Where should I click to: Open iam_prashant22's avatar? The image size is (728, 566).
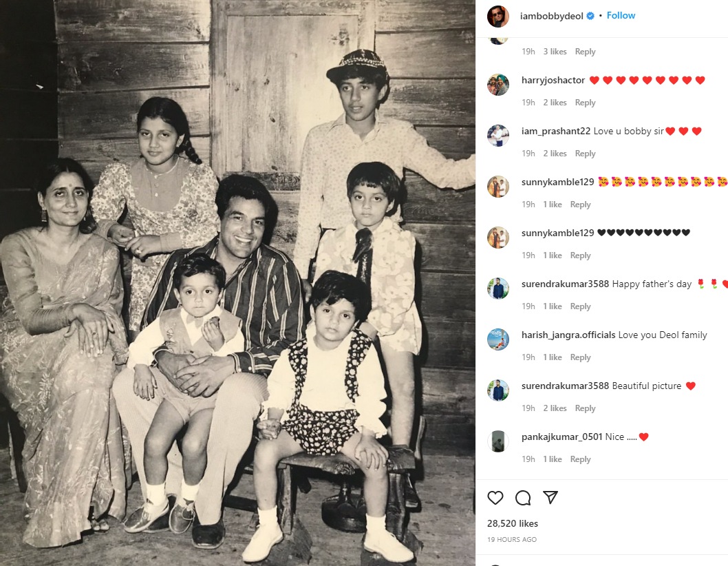[x=497, y=136]
